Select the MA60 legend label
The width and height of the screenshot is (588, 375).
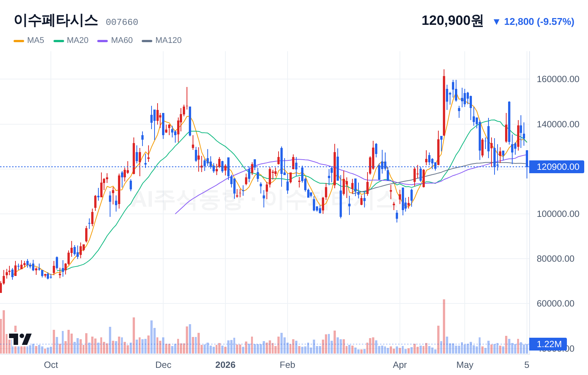click(122, 40)
